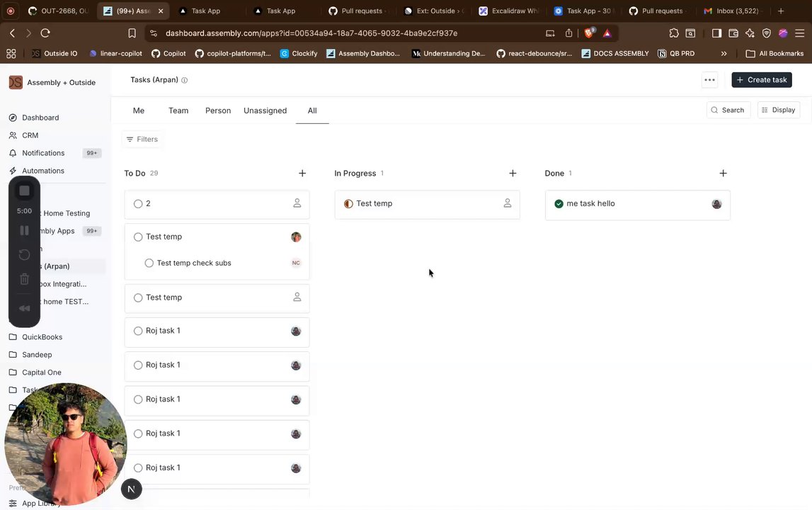This screenshot has height=510, width=812.
Task: Click the plus icon in To Do column
Action: [302, 174]
